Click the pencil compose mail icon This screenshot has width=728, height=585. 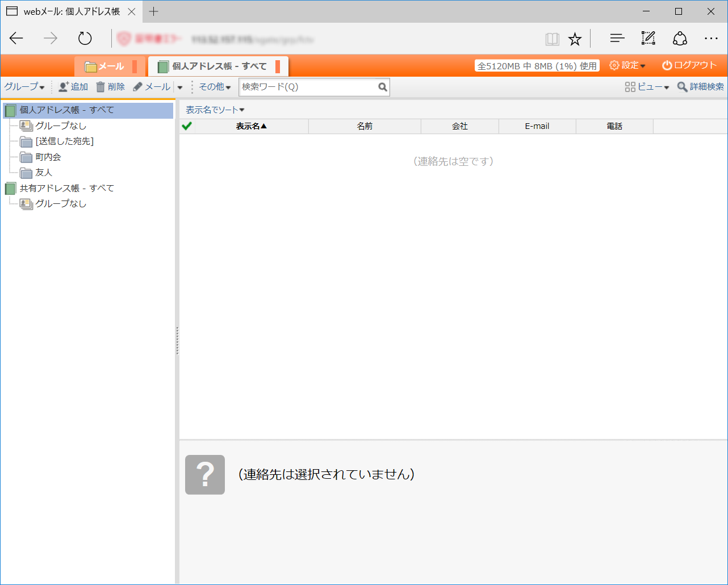click(138, 87)
